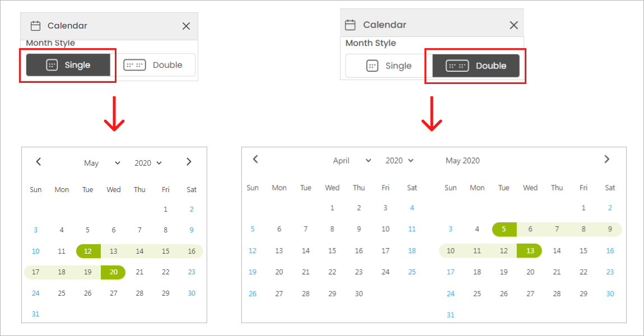The image size is (644, 336).
Task: Select May 20 in single calendar
Action: (114, 272)
